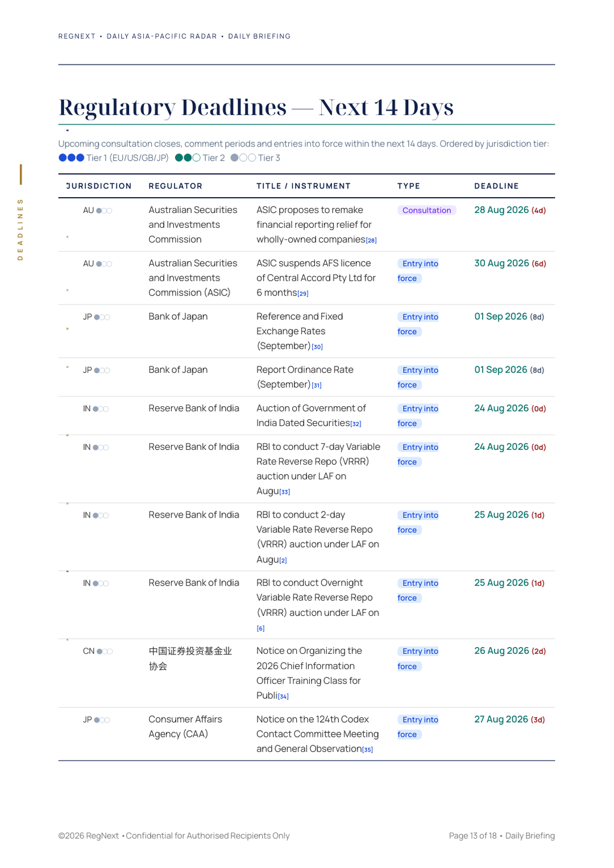This screenshot has height=868, width=614.
Task: Open citation link [30]
Action: pos(317,347)
